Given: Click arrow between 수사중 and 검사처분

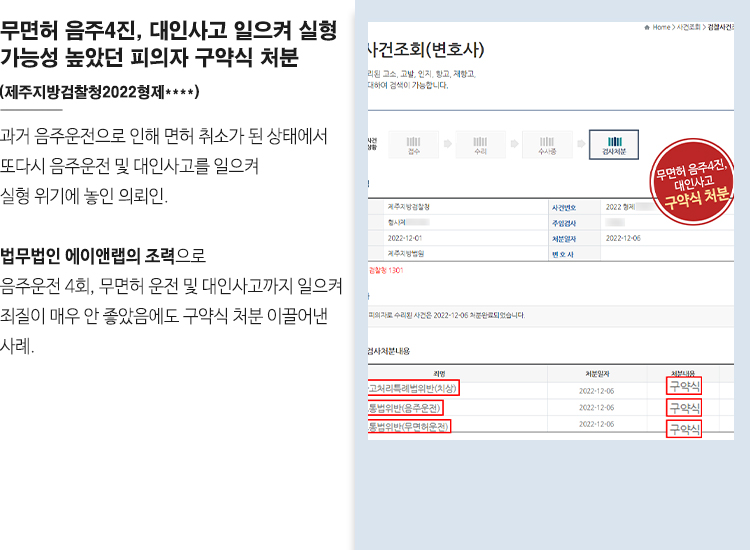Looking at the screenshot, I should (x=578, y=145).
